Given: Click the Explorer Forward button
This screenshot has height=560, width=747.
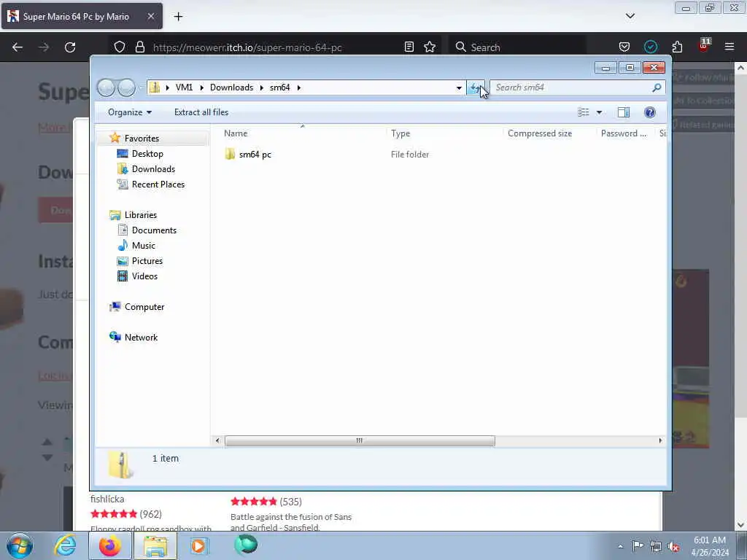Looking at the screenshot, I should pyautogui.click(x=126, y=87).
